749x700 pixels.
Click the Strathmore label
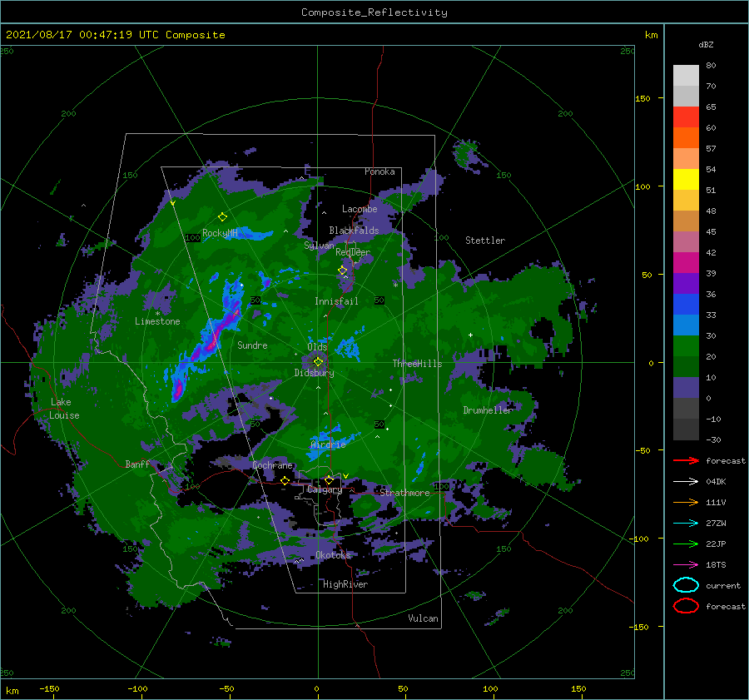(x=404, y=493)
